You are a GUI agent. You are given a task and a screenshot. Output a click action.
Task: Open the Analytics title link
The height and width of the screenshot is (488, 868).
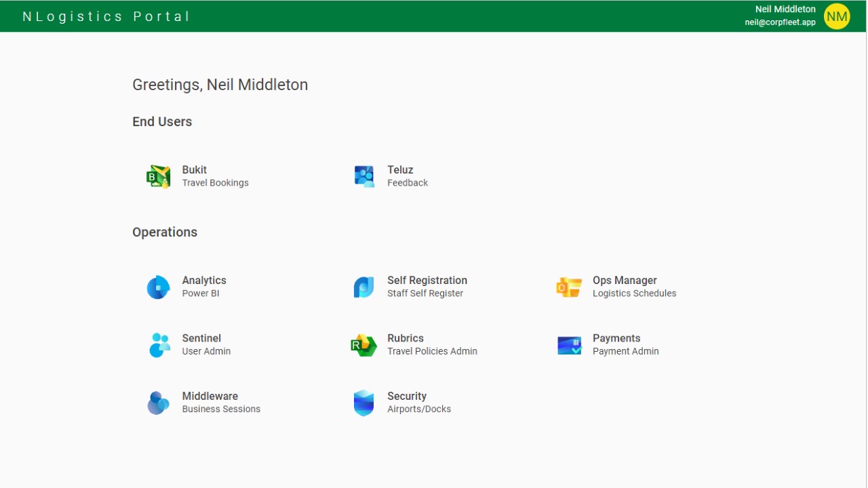[x=204, y=281]
